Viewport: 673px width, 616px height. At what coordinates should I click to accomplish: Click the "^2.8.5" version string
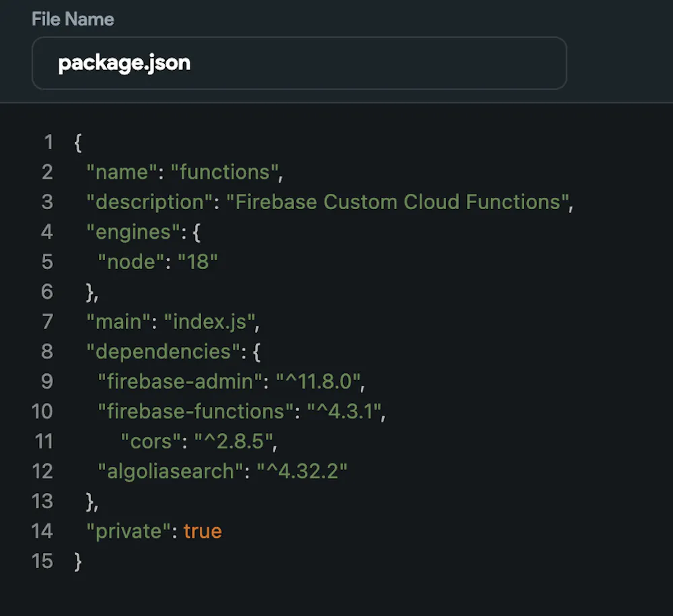[234, 442]
